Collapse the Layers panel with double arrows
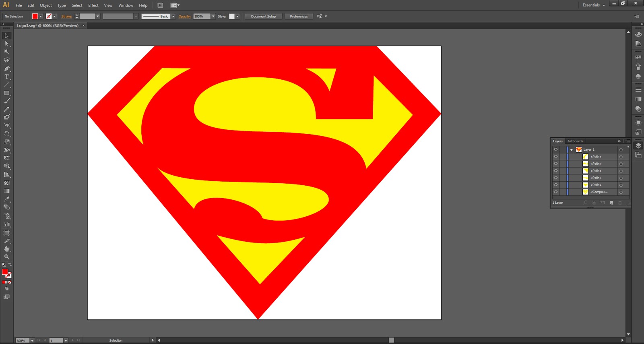 pos(619,141)
